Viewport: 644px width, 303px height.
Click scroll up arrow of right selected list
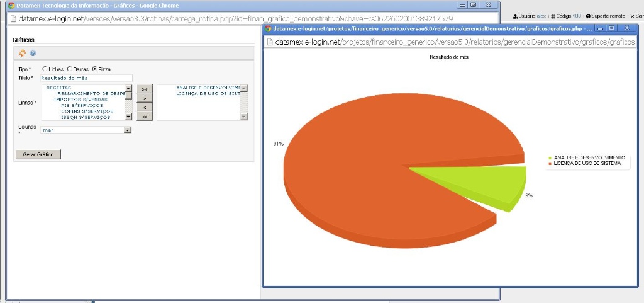click(x=243, y=88)
